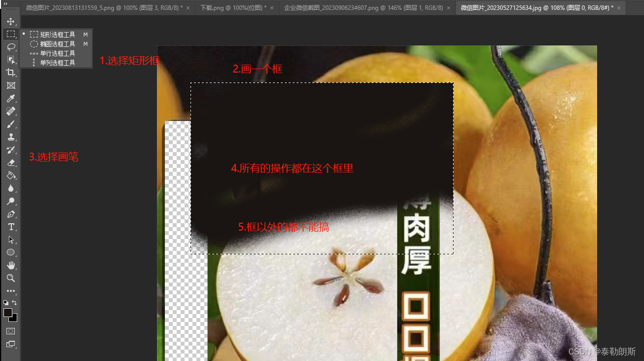
Task: Select the Hand tool
Action: tap(11, 265)
